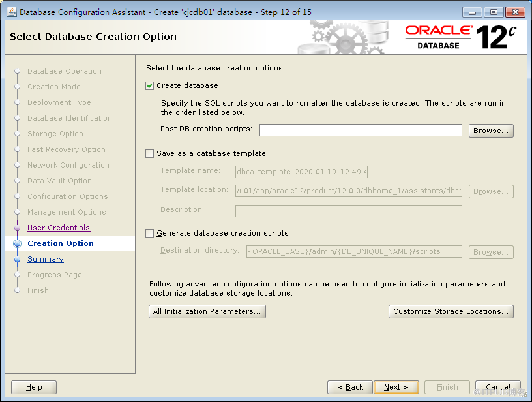This screenshot has width=532, height=402.
Task: Cancel the database creation wizard
Action: coord(497,387)
